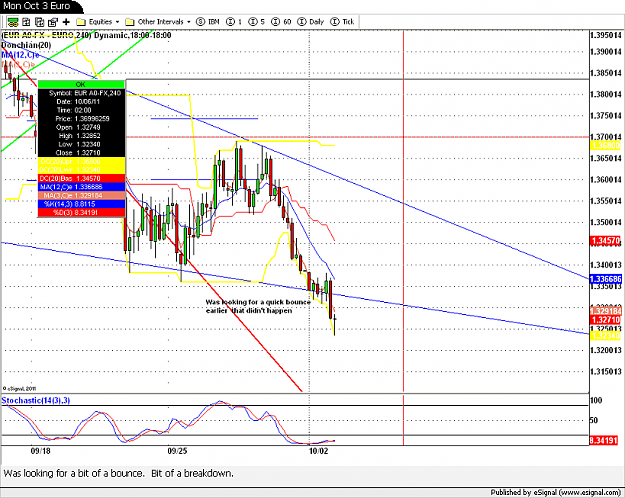The height and width of the screenshot is (498, 625).
Task: Click the 1.380014 price scale value
Action: pyautogui.click(x=605, y=94)
